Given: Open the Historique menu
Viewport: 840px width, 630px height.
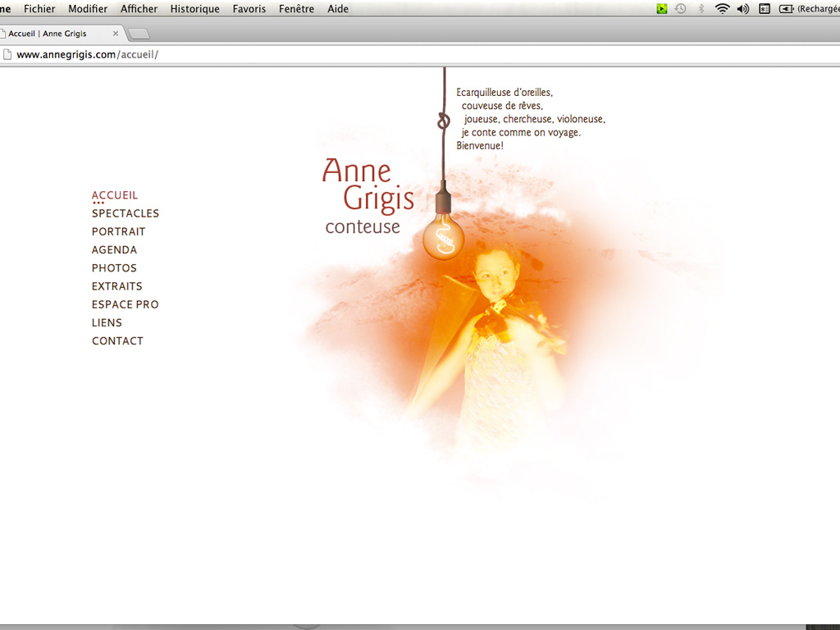Looking at the screenshot, I should (194, 9).
